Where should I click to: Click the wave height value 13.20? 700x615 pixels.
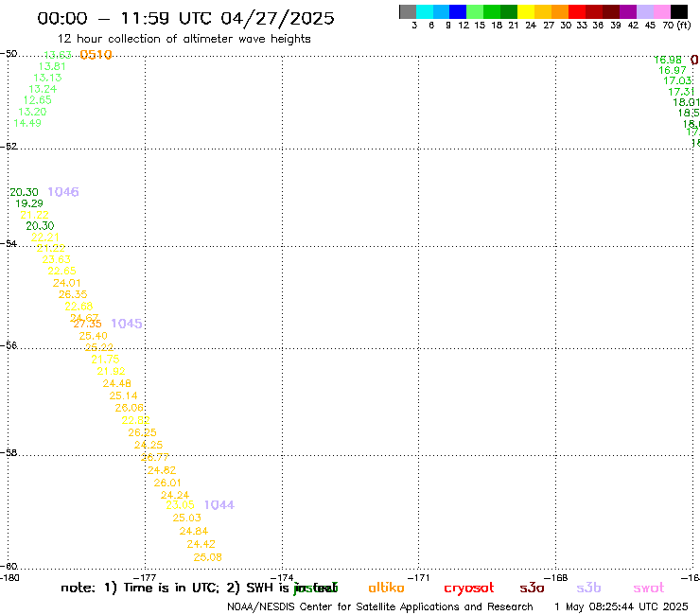tap(32, 112)
